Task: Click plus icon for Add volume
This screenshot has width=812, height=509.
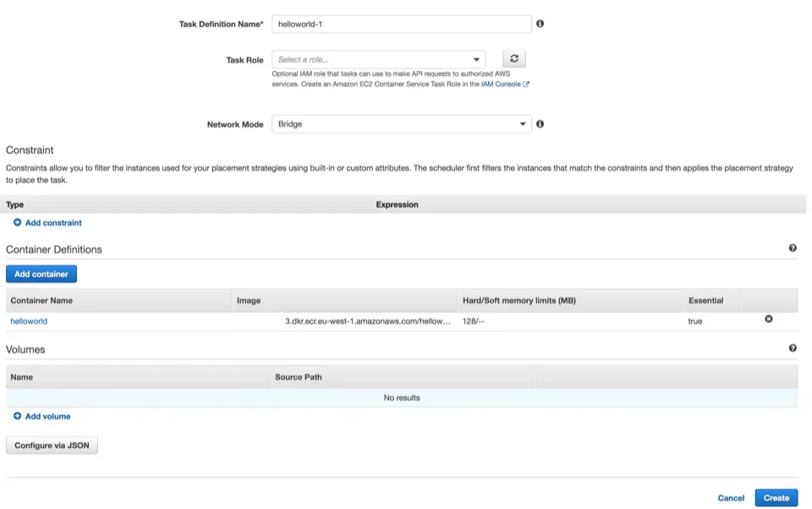Action: pos(18,416)
